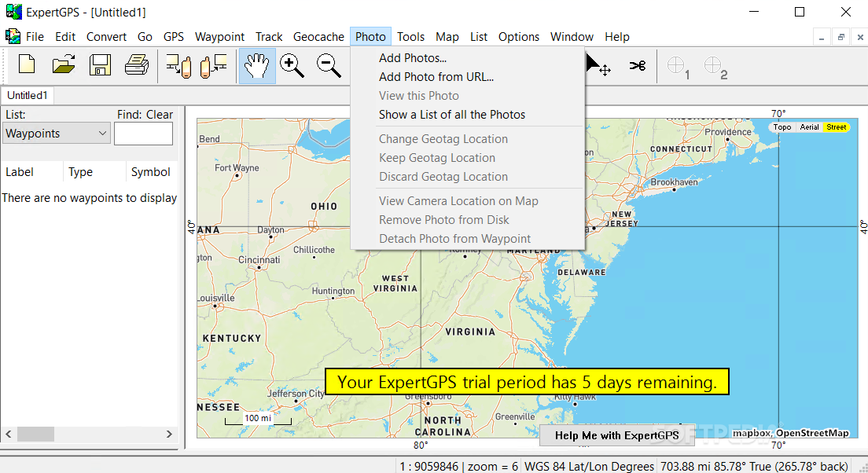This screenshot has height=473, width=868.
Task: Switch map to Aerial view
Action: 809,127
